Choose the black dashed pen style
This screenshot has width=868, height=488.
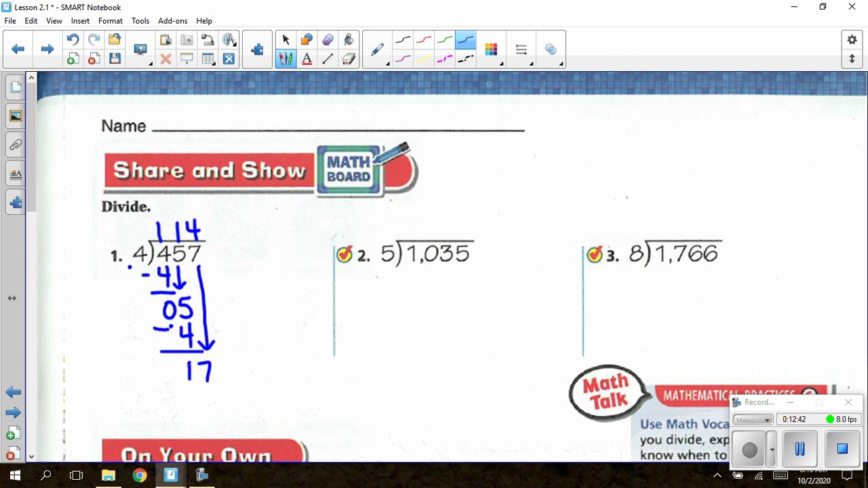click(466, 59)
